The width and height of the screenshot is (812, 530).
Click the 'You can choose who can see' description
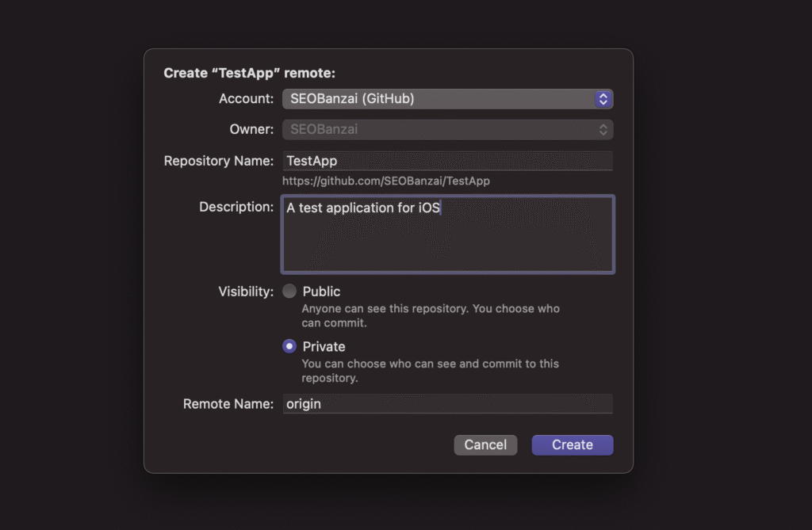click(x=430, y=371)
